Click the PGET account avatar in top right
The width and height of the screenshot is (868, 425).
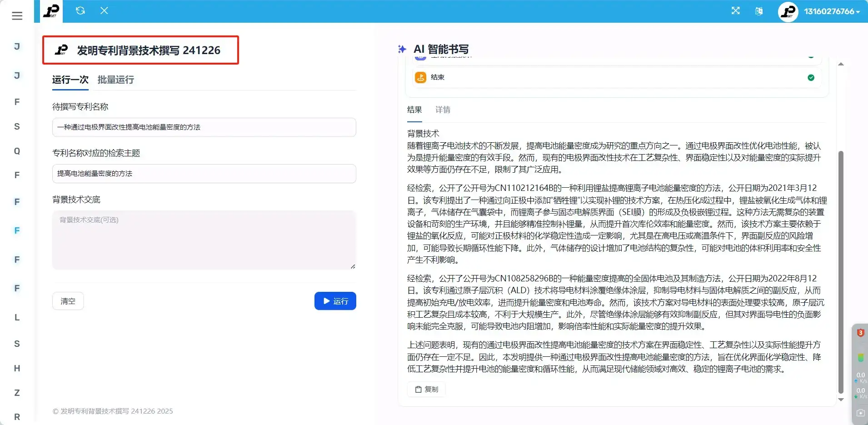(788, 11)
